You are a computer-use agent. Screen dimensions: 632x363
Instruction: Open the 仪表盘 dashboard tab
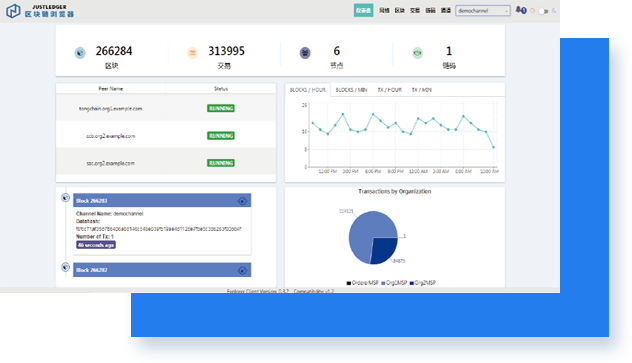pos(363,10)
